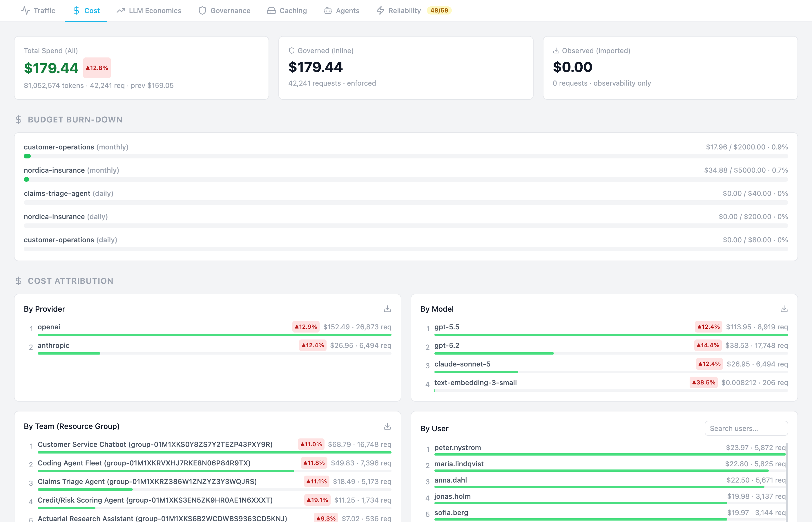The height and width of the screenshot is (522, 812).
Task: Select user maria.lindqvist
Action: pos(603,465)
